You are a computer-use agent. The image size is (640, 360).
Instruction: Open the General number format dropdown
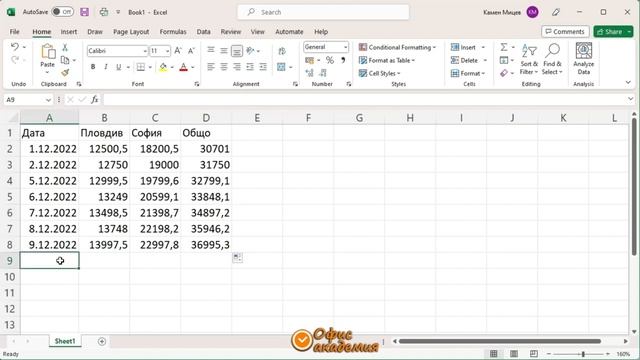(345, 47)
